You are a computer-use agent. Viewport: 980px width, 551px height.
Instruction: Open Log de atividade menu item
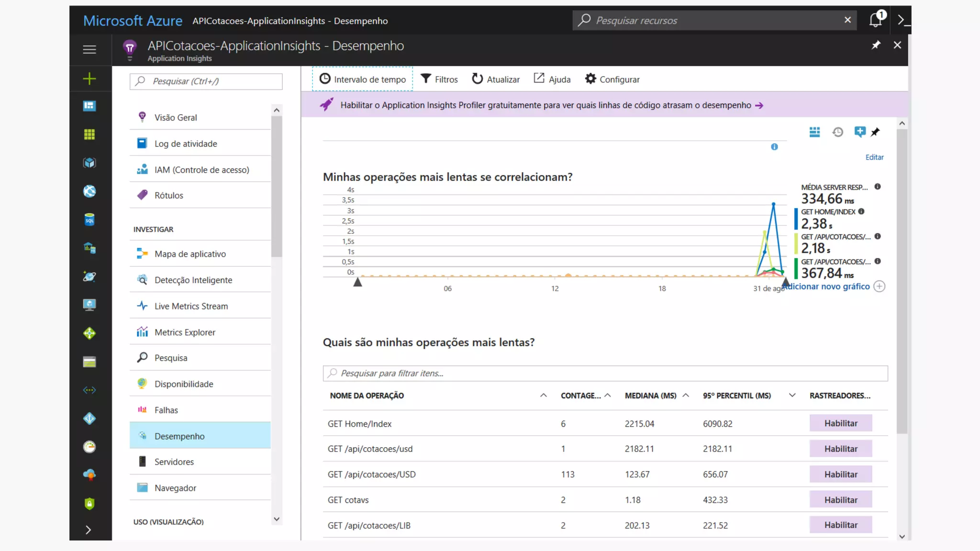point(200,143)
